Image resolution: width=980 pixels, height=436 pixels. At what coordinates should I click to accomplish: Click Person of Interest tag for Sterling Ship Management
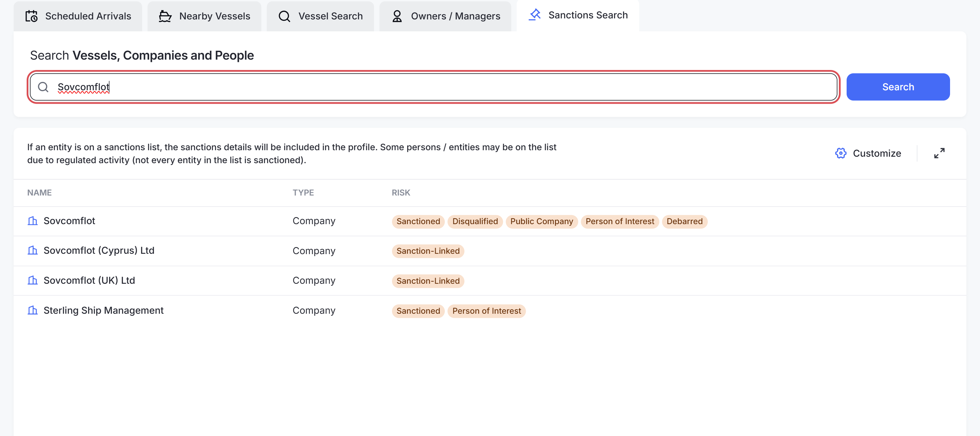[x=487, y=311]
